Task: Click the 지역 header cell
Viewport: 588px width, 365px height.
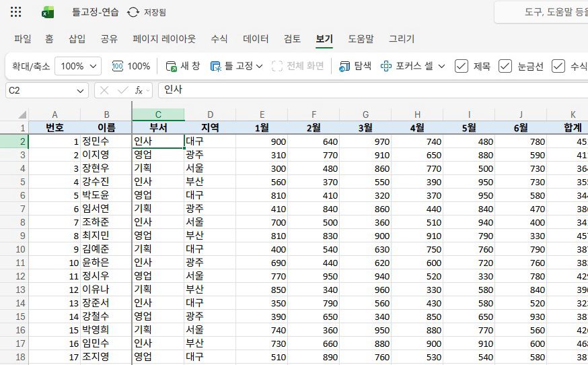Action: coord(210,128)
